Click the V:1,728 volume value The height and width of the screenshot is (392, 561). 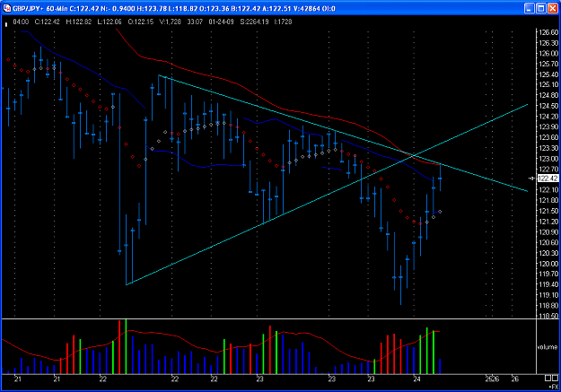pyautogui.click(x=170, y=22)
